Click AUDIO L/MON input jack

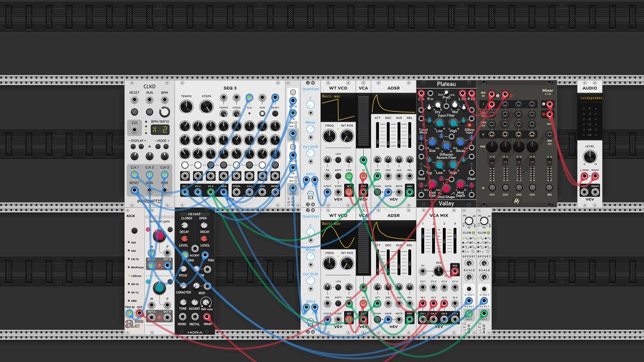(x=584, y=176)
